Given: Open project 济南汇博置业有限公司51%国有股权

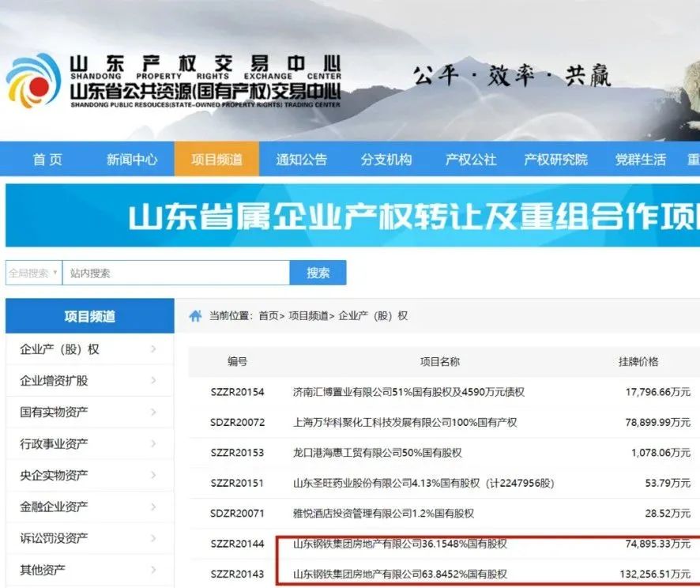Looking at the screenshot, I should point(408,392).
